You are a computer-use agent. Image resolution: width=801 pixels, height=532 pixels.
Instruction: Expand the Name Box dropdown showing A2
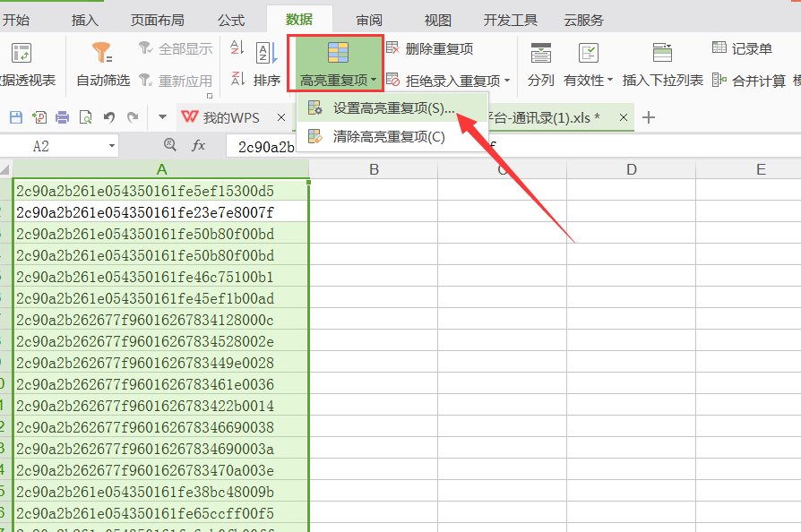tap(113, 144)
